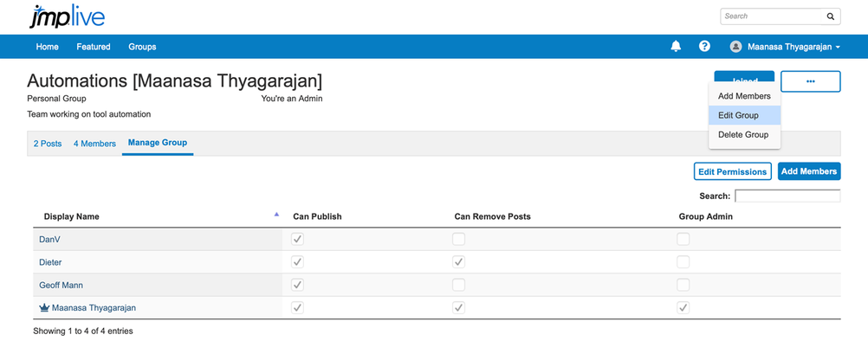Open the notifications bell
This screenshot has width=868, height=360.
[x=676, y=47]
